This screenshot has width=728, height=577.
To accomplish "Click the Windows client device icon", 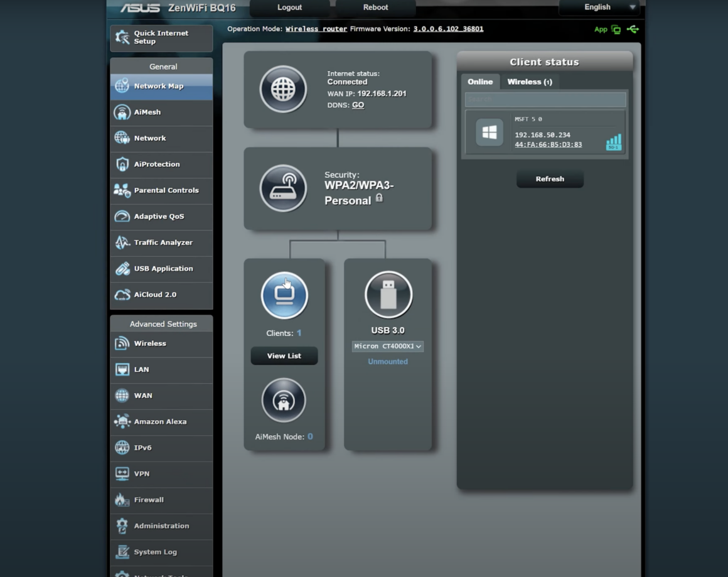I will point(490,132).
